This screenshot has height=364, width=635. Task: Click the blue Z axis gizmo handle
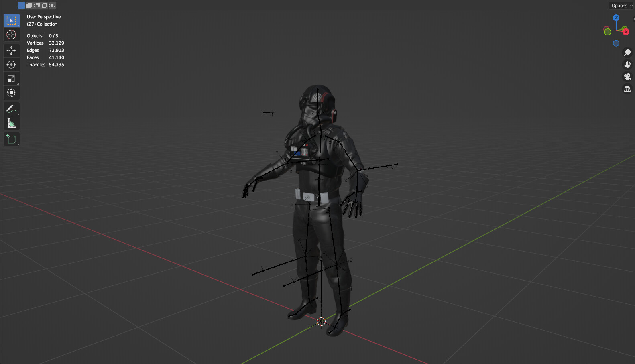616,18
